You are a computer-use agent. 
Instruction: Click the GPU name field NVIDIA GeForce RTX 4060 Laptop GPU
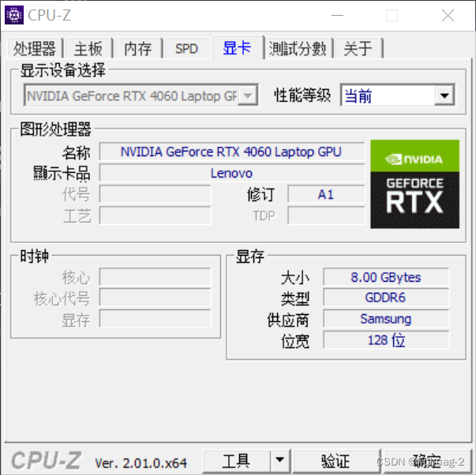coord(232,151)
